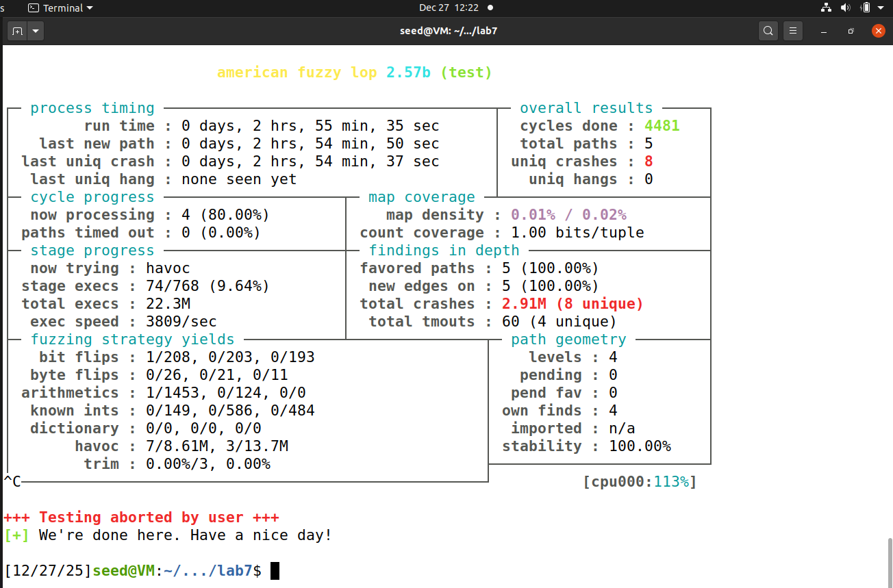
Task: Click 'none seen yet' hang value
Action: (x=239, y=179)
